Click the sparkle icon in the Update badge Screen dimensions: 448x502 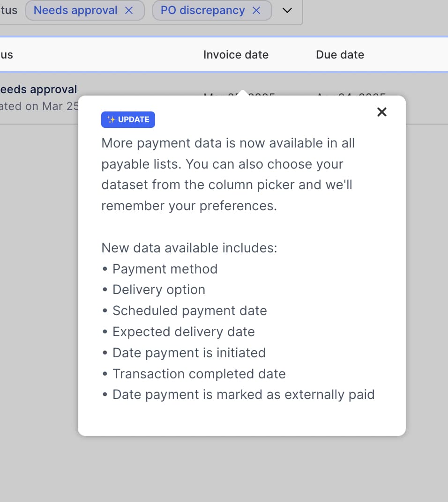tap(111, 119)
